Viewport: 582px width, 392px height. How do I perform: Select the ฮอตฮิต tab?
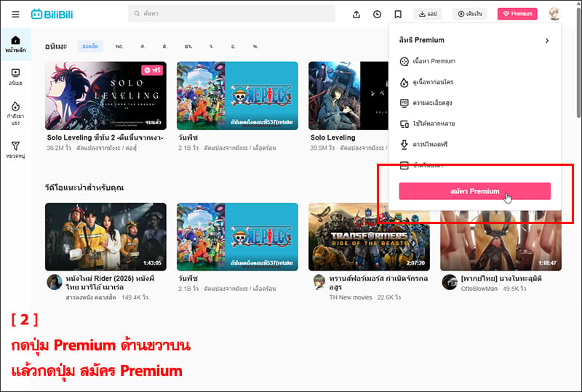90,46
